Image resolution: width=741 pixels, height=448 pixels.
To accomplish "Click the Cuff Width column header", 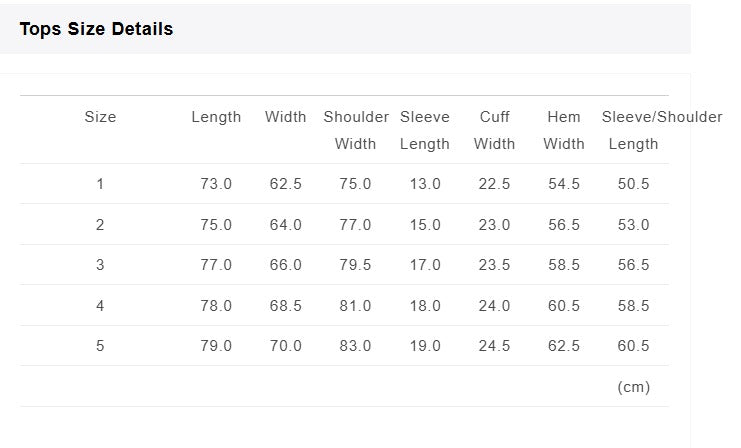I will pos(494,130).
